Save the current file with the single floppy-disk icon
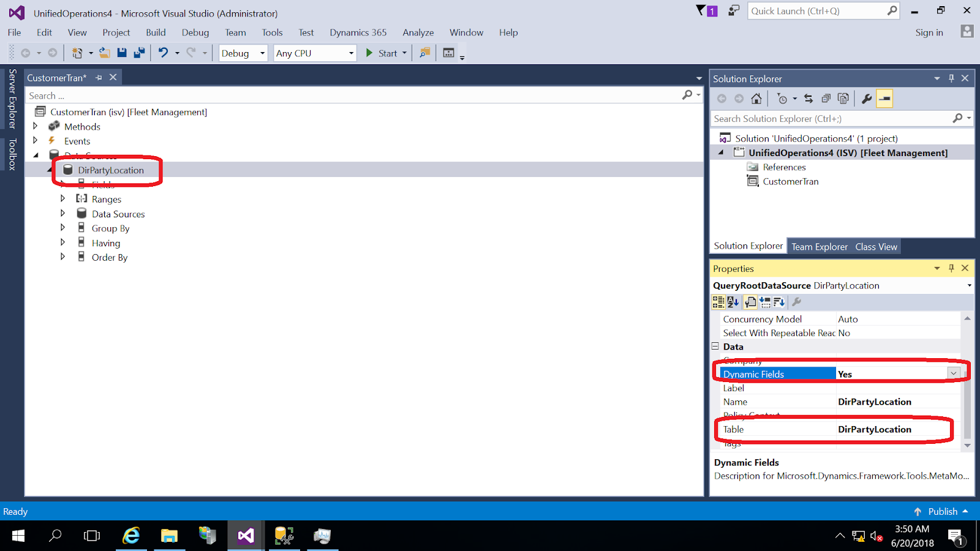 [x=122, y=53]
